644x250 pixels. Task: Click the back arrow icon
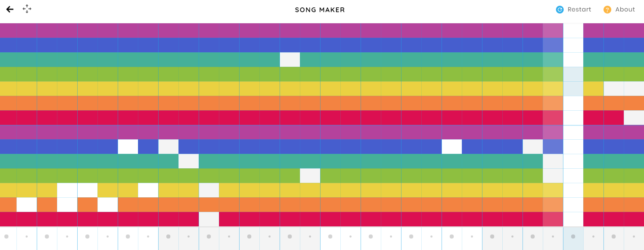pyautogui.click(x=10, y=9)
